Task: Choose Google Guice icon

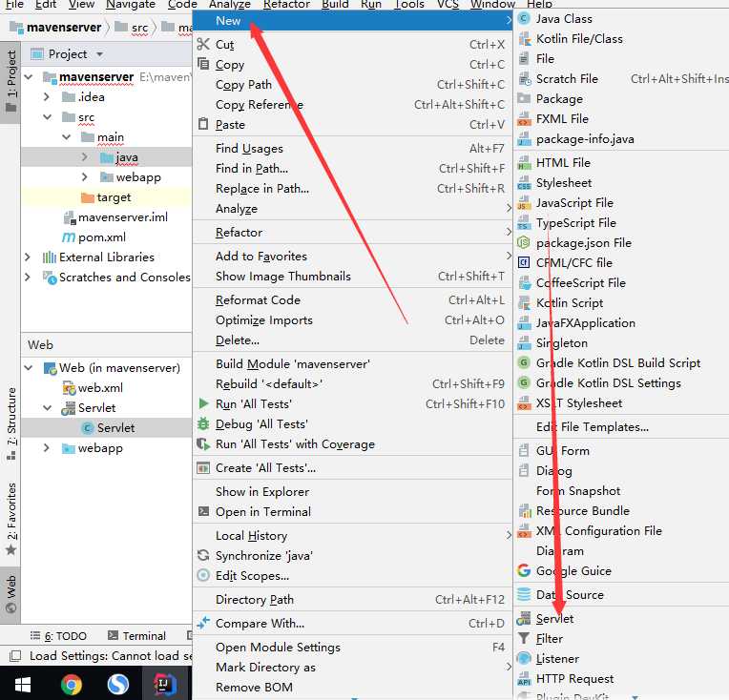Action: [x=525, y=571]
